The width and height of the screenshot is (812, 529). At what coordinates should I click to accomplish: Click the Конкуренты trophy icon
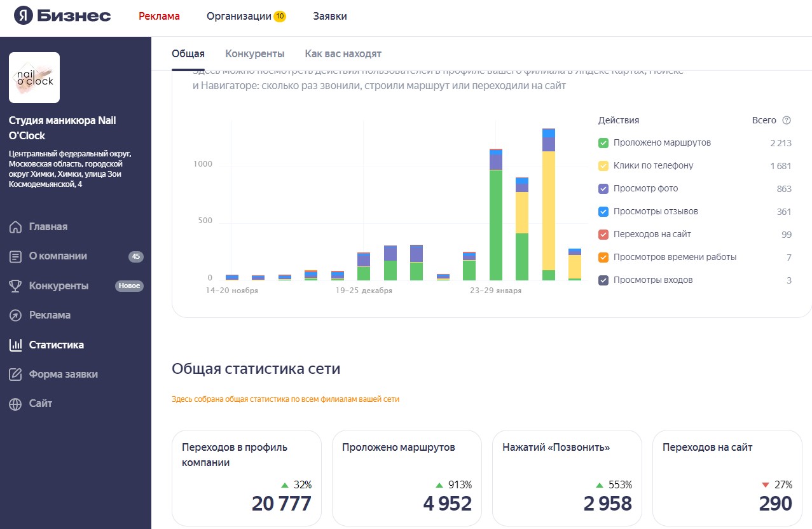16,286
